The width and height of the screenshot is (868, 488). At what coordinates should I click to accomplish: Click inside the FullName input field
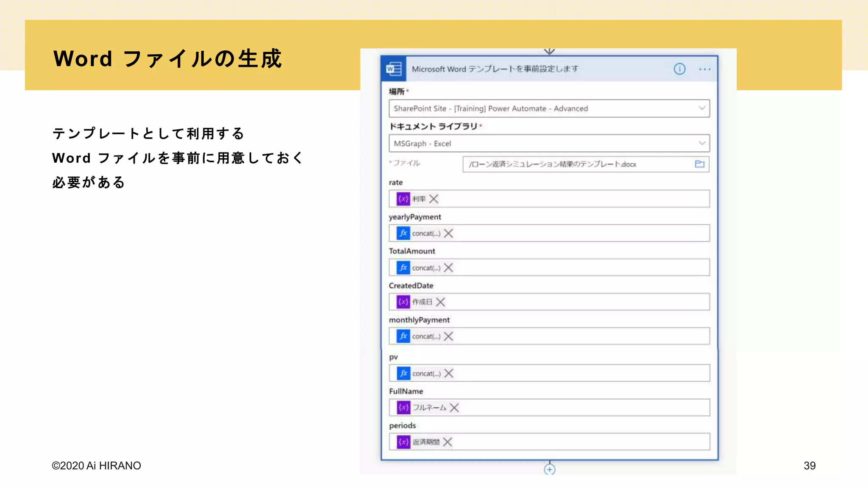[549, 408]
